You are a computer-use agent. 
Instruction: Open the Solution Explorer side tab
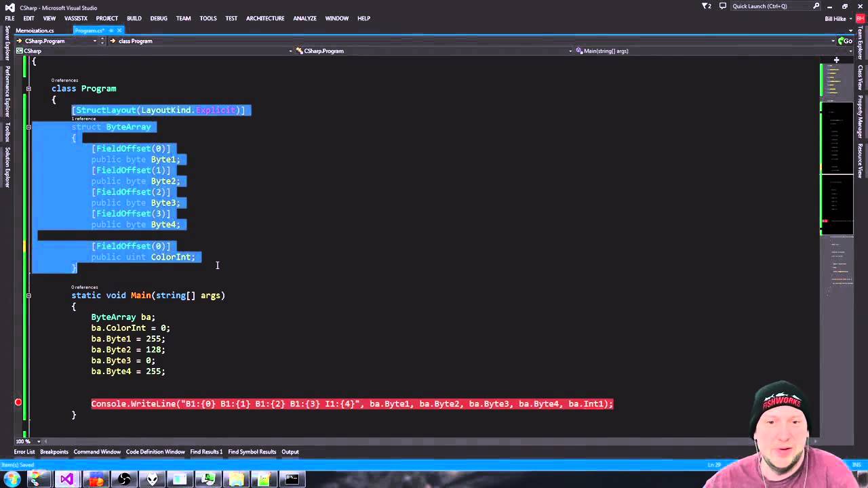(7, 167)
